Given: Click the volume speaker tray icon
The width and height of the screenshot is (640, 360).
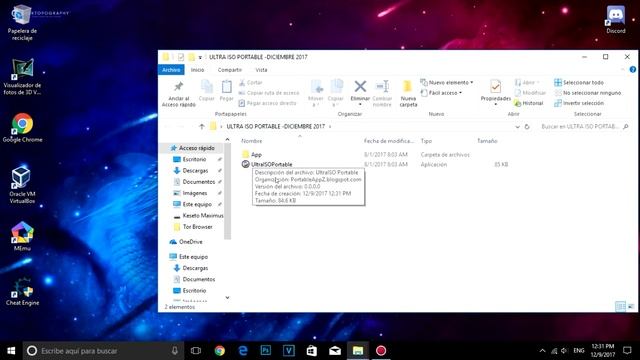Looking at the screenshot, I should point(564,351).
